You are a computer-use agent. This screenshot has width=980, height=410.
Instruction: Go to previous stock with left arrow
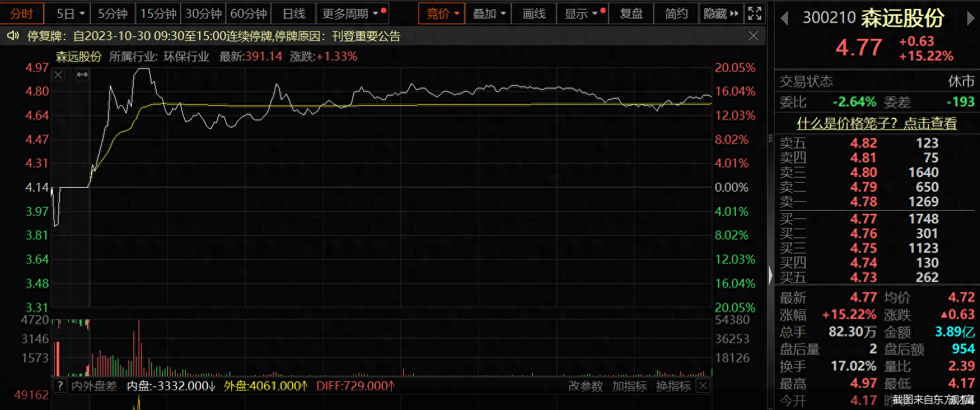pos(784,18)
